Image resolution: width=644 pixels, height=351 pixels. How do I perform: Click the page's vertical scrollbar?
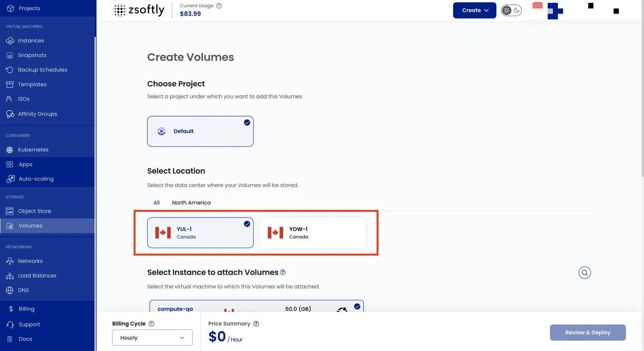tap(642, 88)
